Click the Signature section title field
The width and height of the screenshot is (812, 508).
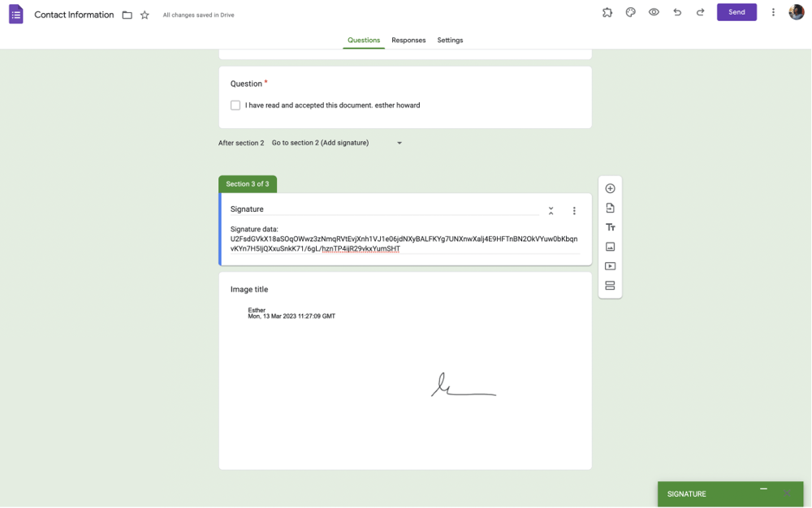click(x=383, y=209)
